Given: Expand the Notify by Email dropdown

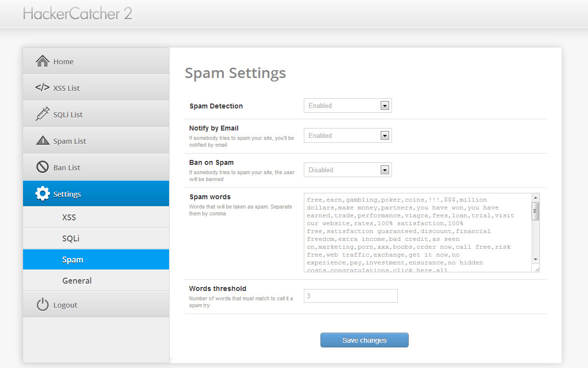Looking at the screenshot, I should [x=347, y=135].
